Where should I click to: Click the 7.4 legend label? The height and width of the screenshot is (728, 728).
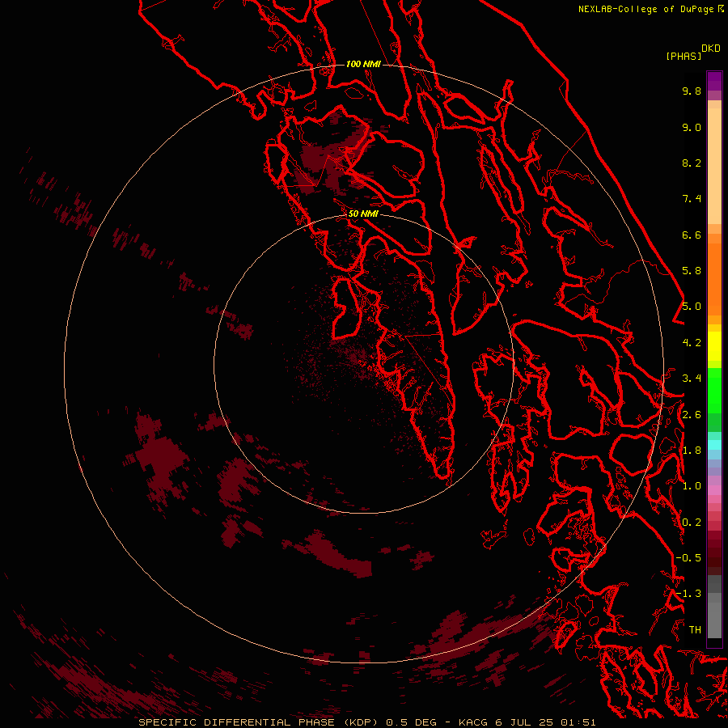pos(692,199)
